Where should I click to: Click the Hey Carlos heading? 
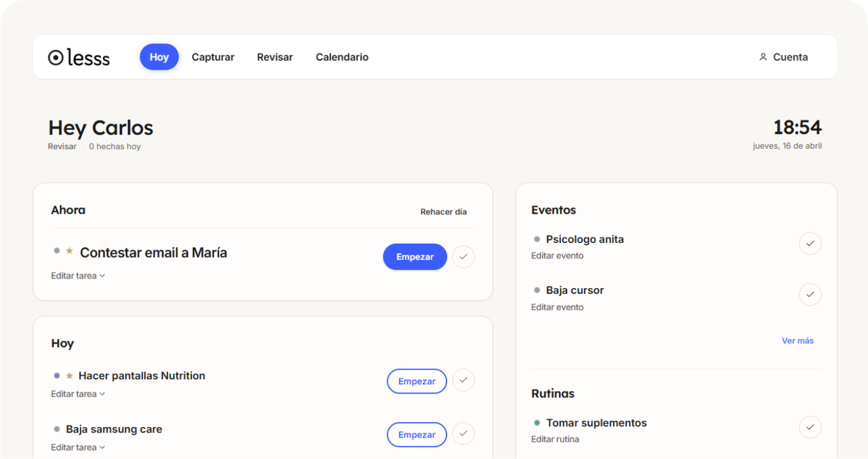(101, 128)
